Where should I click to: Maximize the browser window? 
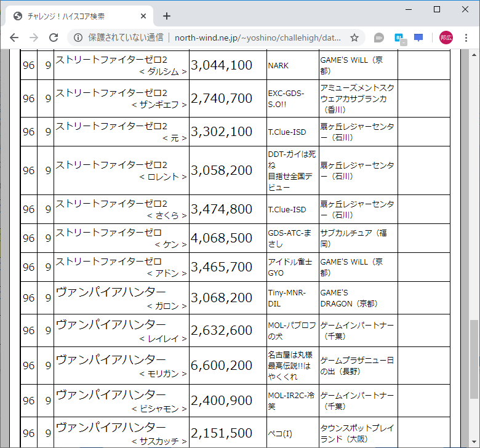(x=437, y=9)
